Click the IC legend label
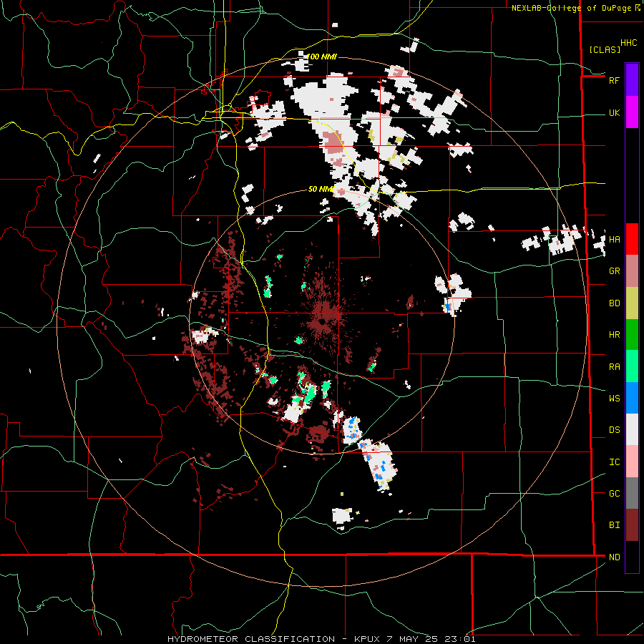 [614, 462]
